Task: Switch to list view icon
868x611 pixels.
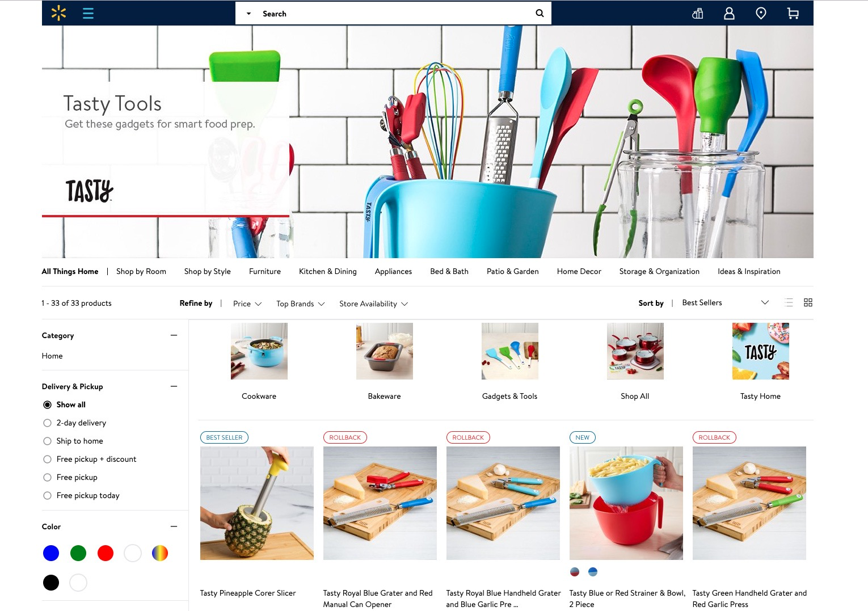Action: coord(789,302)
